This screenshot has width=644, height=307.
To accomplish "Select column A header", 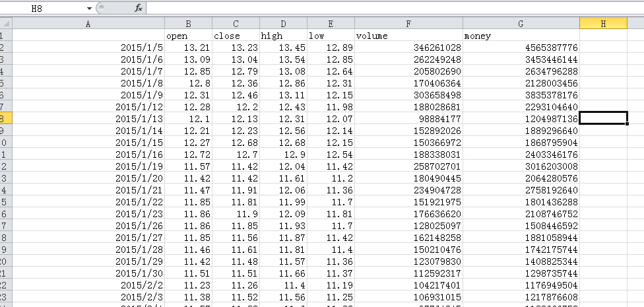I will point(88,24).
